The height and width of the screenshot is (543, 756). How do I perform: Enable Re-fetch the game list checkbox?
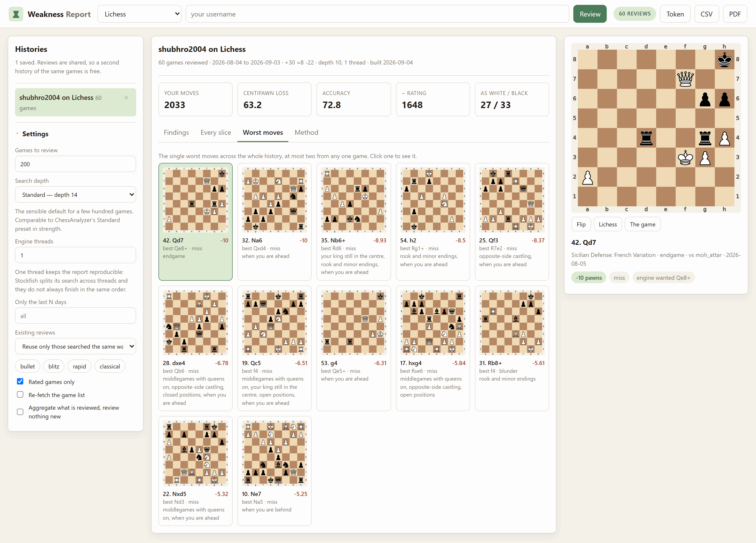pos(20,395)
